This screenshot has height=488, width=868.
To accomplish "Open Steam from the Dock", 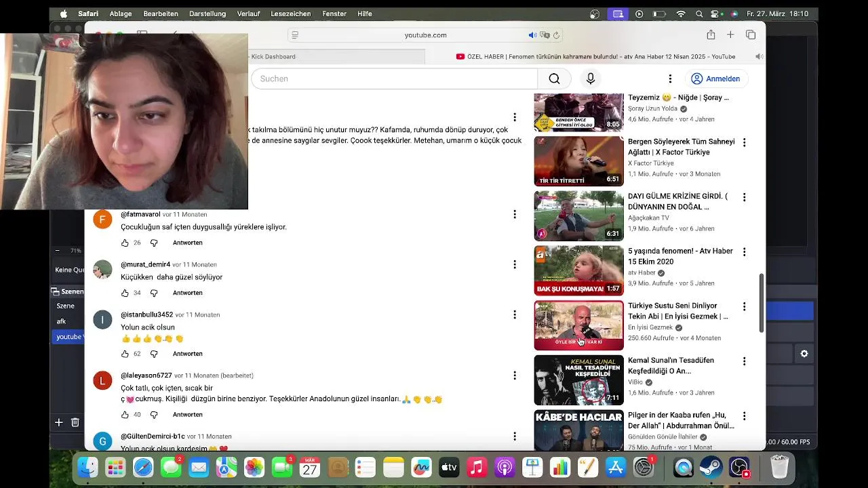I will tap(711, 467).
